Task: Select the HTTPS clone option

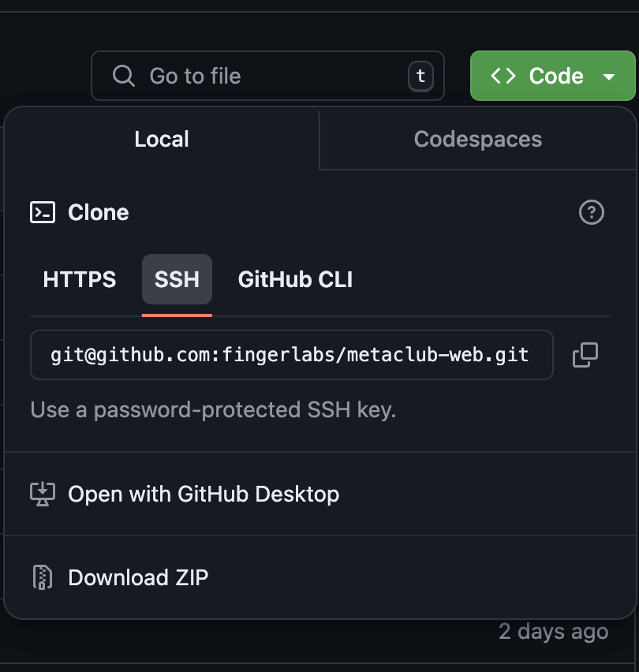Action: 80,279
